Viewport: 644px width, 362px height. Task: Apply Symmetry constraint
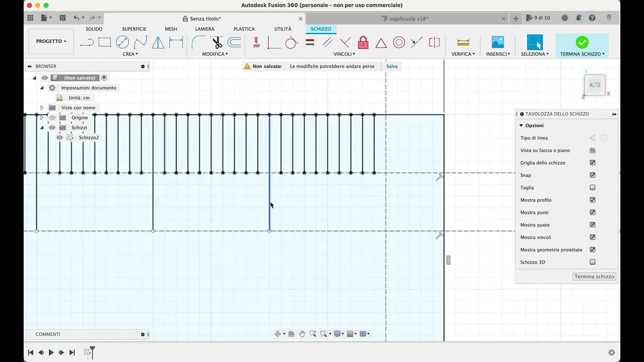(x=434, y=43)
